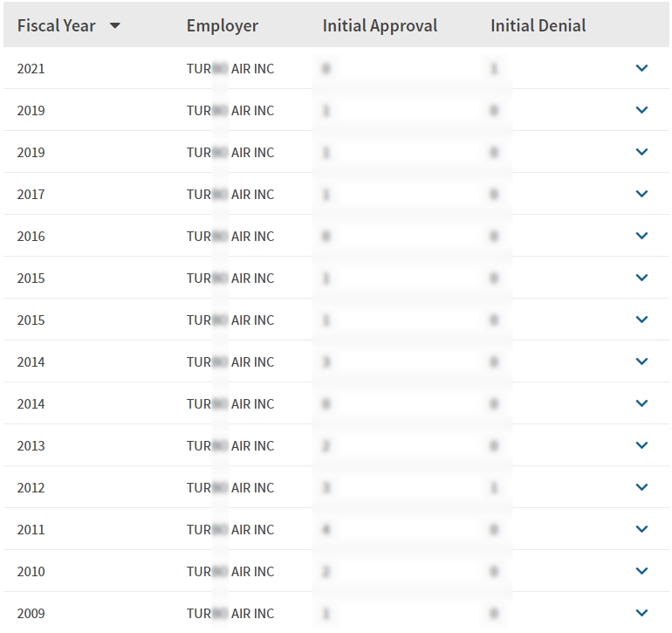Click the 2017 fiscal year cell
This screenshot has height=633, width=672.
(31, 195)
